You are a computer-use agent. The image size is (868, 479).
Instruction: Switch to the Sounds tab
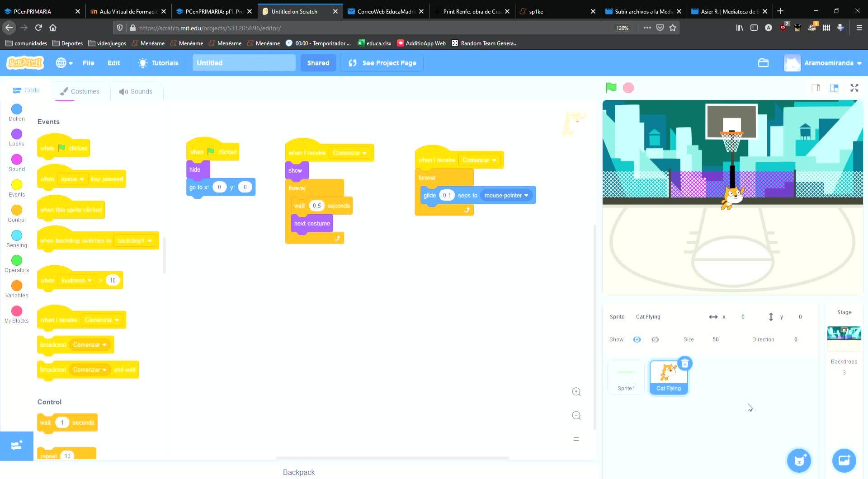click(136, 91)
